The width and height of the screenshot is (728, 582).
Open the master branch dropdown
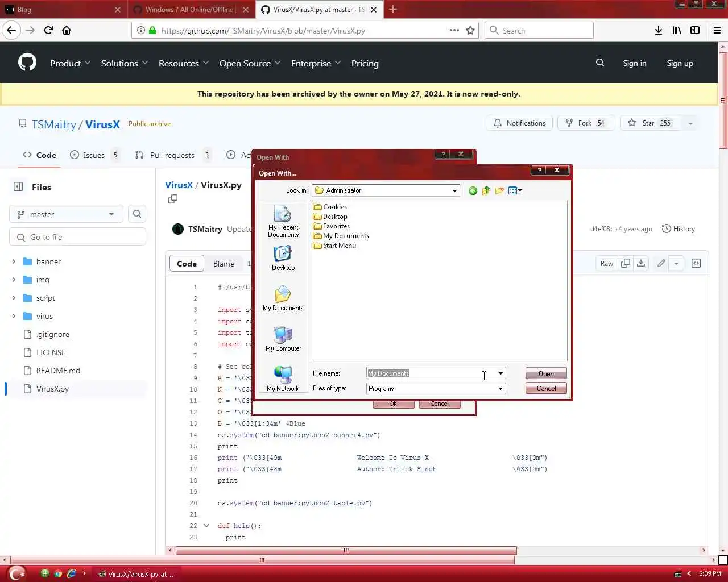(66, 214)
